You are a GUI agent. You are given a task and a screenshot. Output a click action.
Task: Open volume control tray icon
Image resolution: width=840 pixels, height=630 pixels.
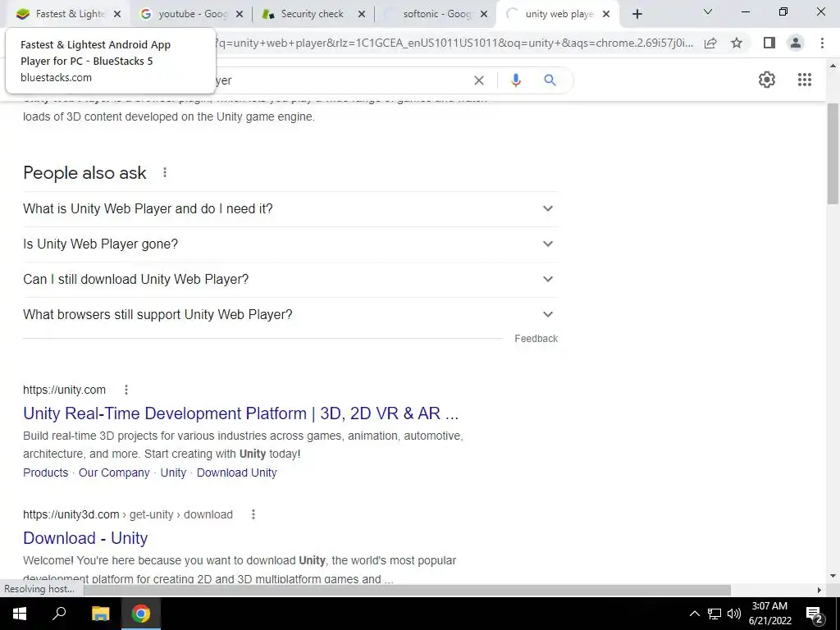734,614
